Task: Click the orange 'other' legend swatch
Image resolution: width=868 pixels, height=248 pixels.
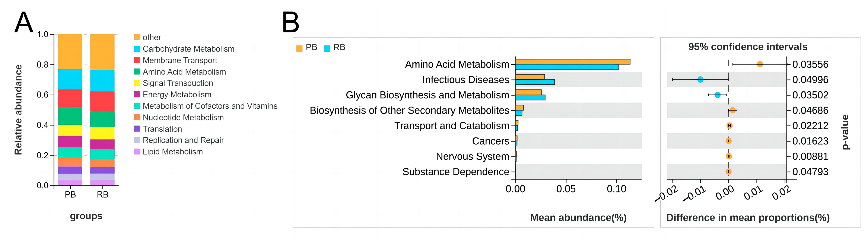Action: point(136,37)
